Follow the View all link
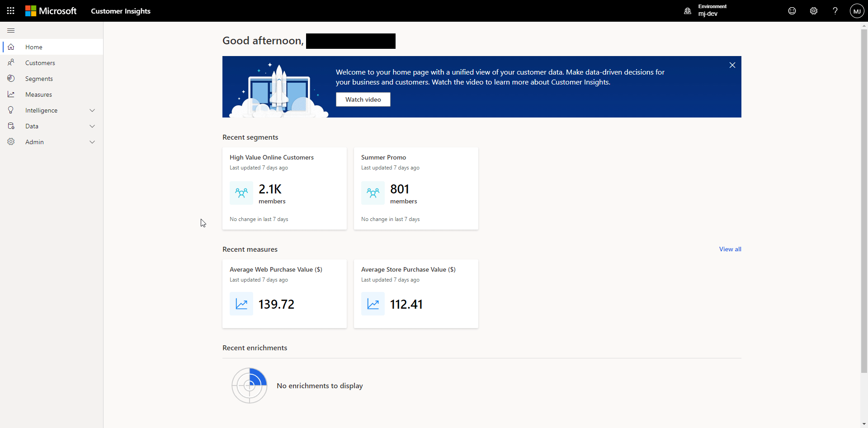 (730, 249)
